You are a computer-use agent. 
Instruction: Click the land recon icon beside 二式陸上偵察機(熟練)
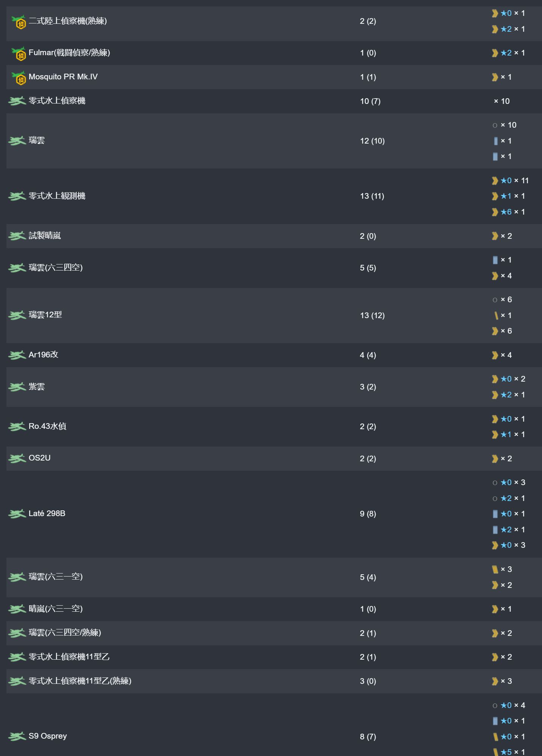tap(18, 22)
